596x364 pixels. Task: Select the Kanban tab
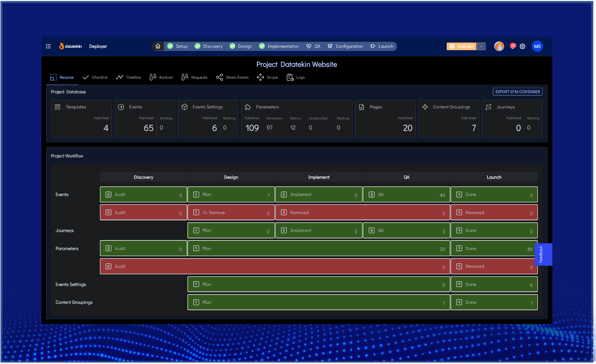click(161, 77)
